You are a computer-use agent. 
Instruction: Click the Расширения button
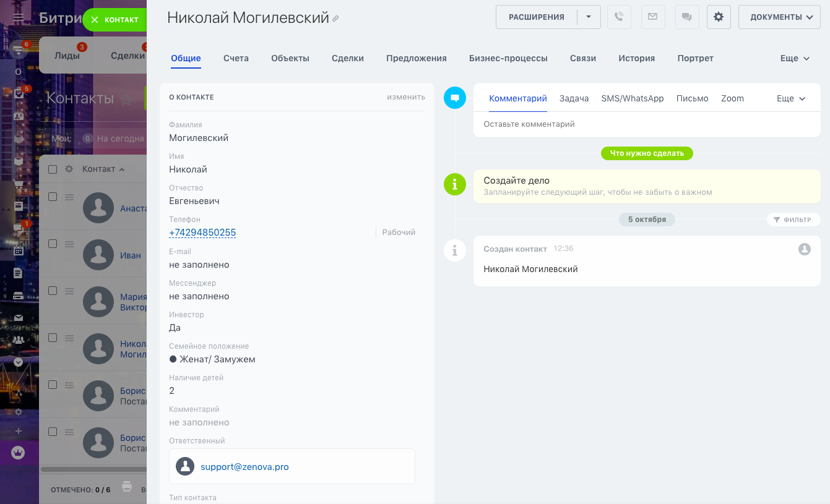click(537, 17)
